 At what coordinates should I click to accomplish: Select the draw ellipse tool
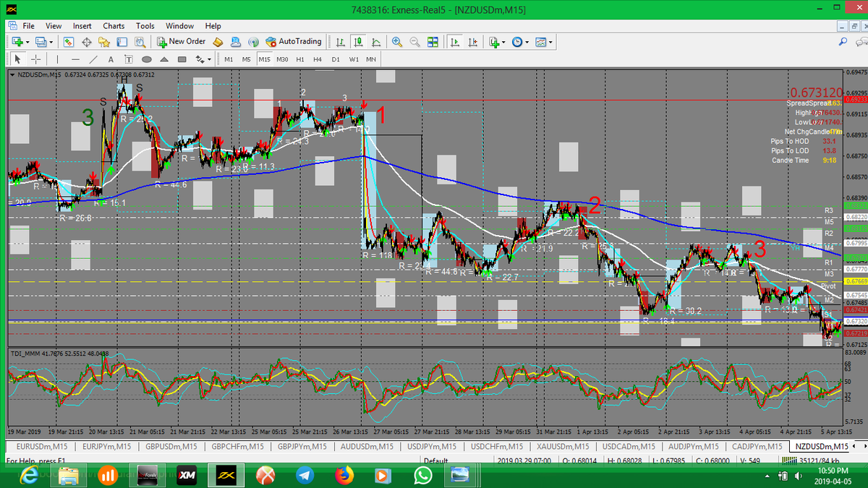[x=147, y=59]
